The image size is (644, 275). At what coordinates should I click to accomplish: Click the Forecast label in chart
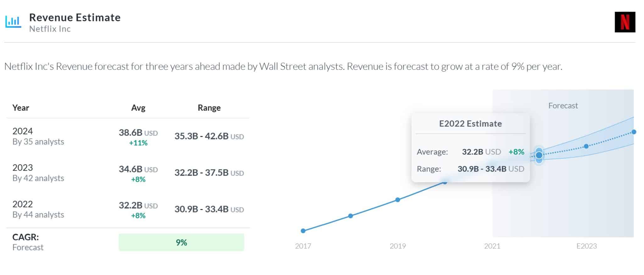(563, 106)
